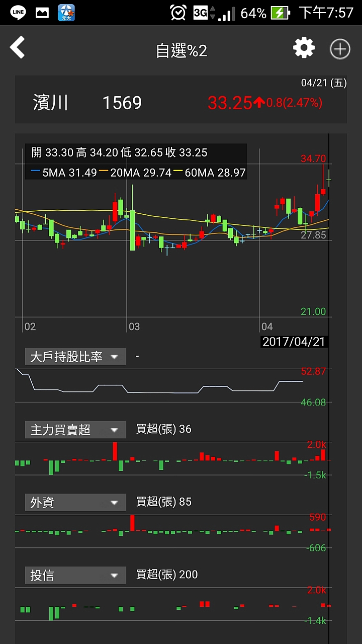Tap the 20MA 29.74 legend
This screenshot has height=644, width=362.
tap(135, 173)
